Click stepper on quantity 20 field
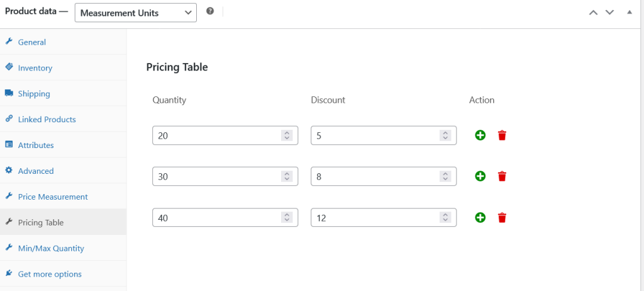 [287, 135]
